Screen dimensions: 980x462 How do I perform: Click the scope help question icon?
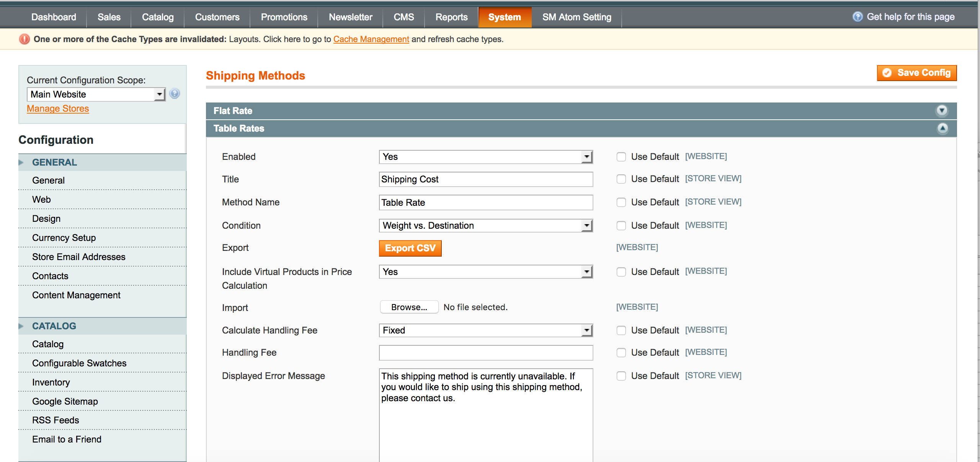[x=175, y=94]
